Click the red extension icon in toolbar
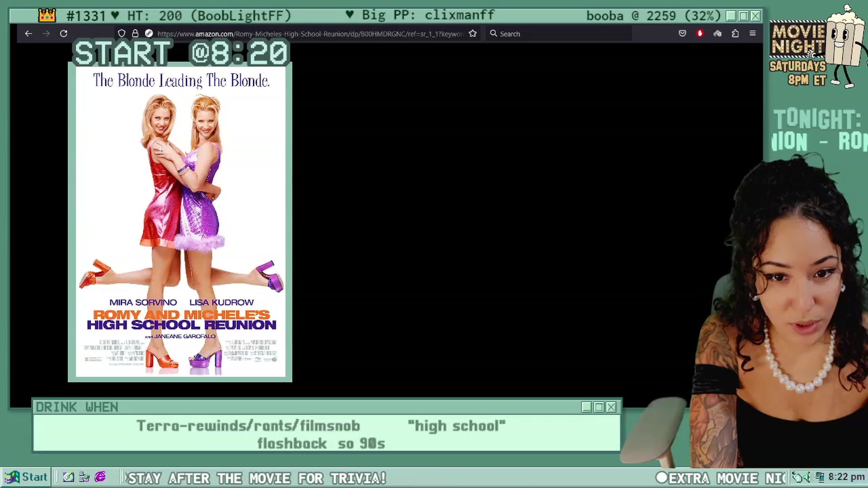The width and height of the screenshot is (868, 488). [x=700, y=33]
